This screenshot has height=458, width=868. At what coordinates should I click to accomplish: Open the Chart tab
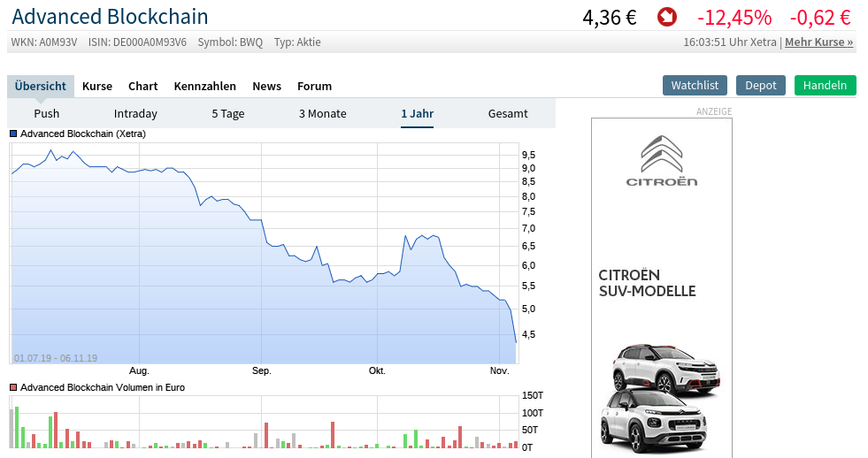click(x=142, y=87)
